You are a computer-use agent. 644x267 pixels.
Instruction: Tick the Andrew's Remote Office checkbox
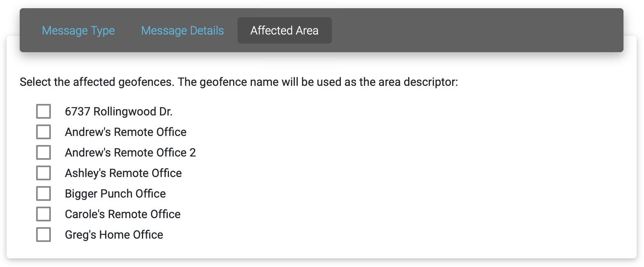[43, 132]
